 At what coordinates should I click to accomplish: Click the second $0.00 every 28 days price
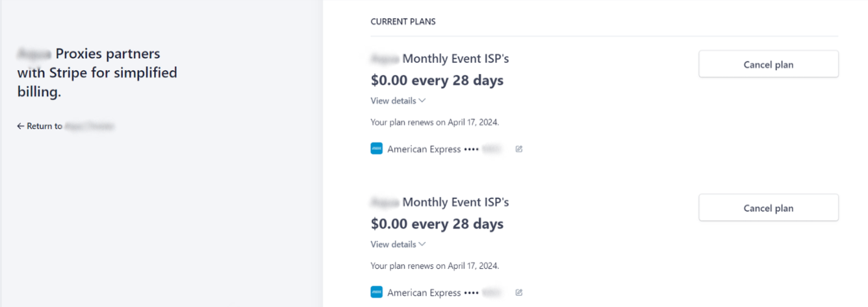[437, 224]
